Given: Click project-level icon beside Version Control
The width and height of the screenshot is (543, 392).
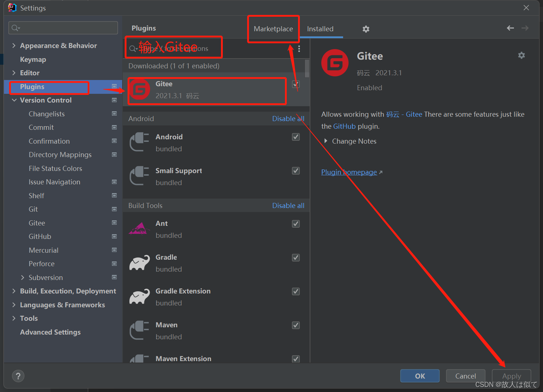Looking at the screenshot, I should click(114, 100).
